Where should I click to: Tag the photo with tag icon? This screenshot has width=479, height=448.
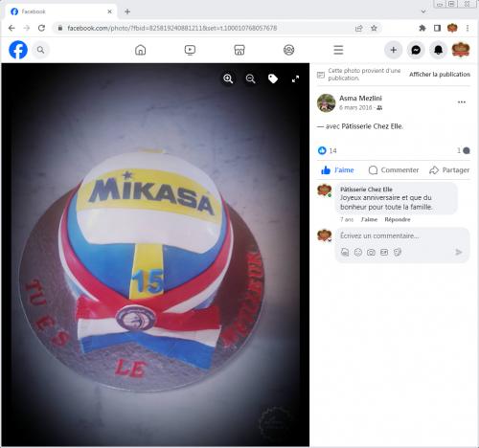(x=273, y=78)
